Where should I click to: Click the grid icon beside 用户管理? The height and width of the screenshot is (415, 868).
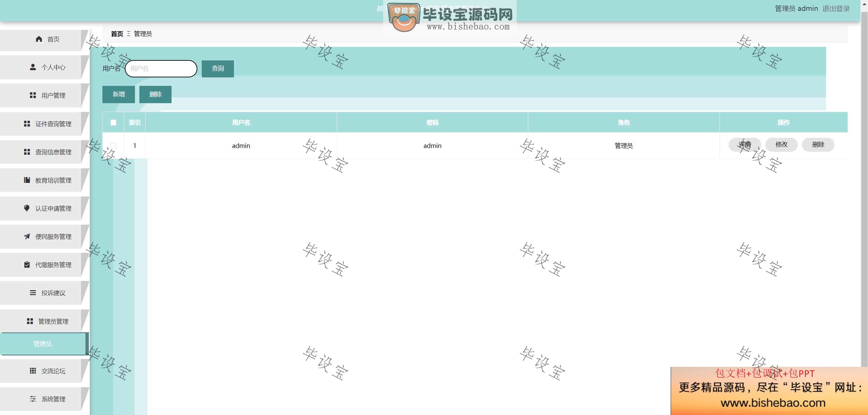point(33,95)
